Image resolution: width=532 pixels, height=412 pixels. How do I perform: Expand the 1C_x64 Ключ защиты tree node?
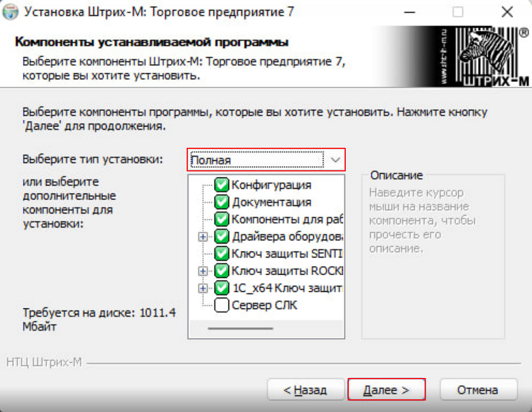tap(203, 288)
